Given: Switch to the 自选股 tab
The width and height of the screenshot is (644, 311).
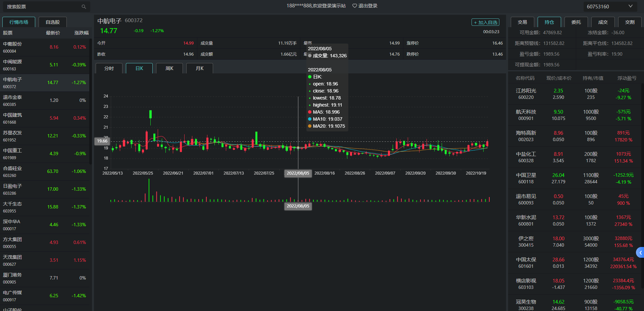Looking at the screenshot, I should pos(53,22).
